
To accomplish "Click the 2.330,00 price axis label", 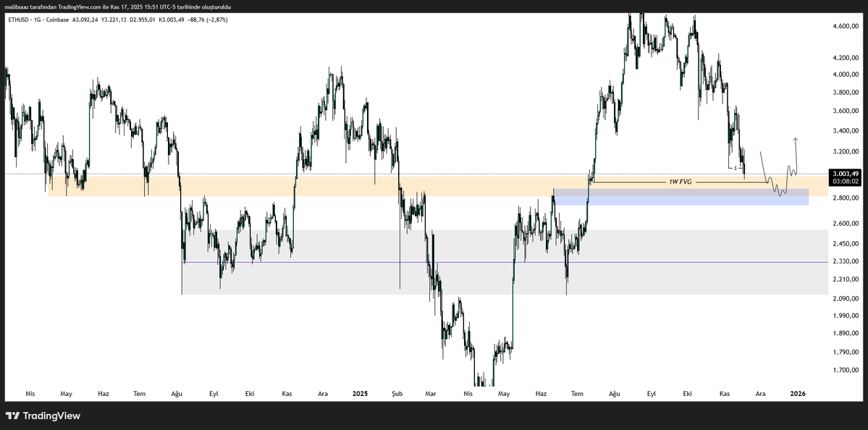I will point(845,261).
